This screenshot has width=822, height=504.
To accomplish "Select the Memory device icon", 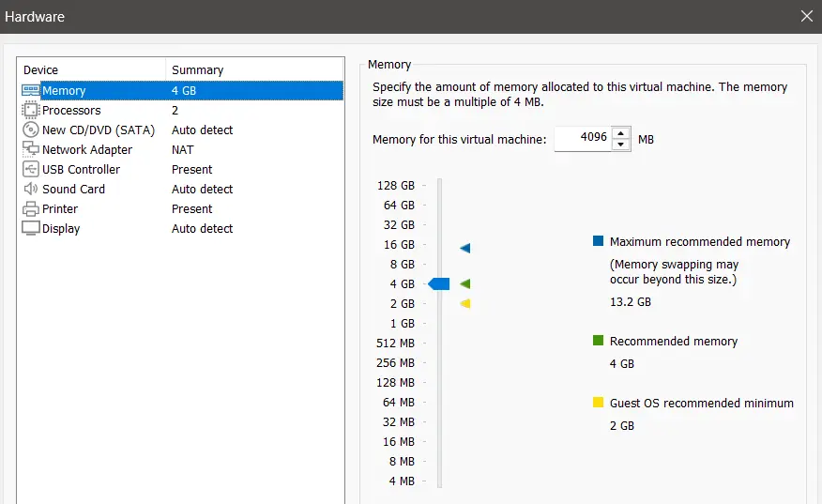I will point(30,91).
